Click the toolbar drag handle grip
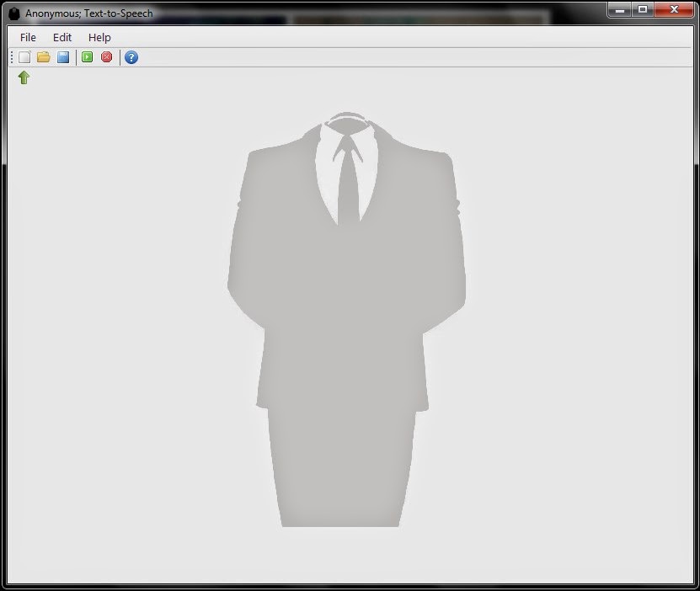The width and height of the screenshot is (700, 591). pos(12,57)
